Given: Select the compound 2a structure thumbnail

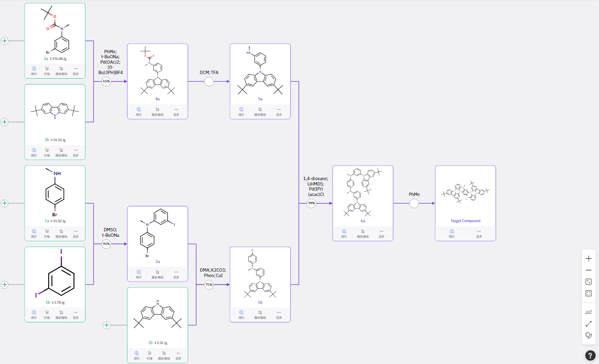Looking at the screenshot, I should point(157,234).
